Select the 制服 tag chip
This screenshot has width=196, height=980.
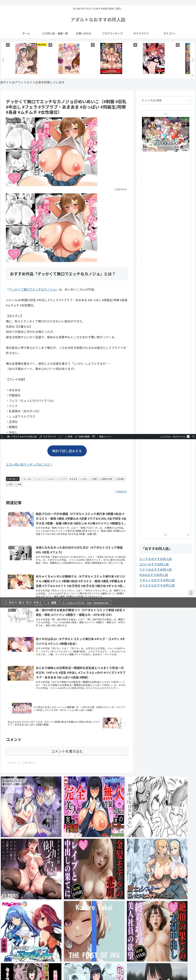[94, 479]
